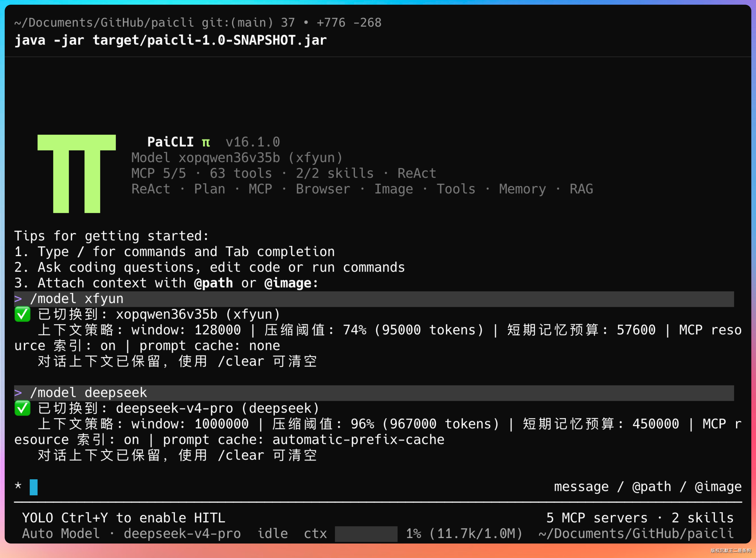The image size is (756, 558).
Task: Click the '/model xfyun' command text
Action: (77, 299)
